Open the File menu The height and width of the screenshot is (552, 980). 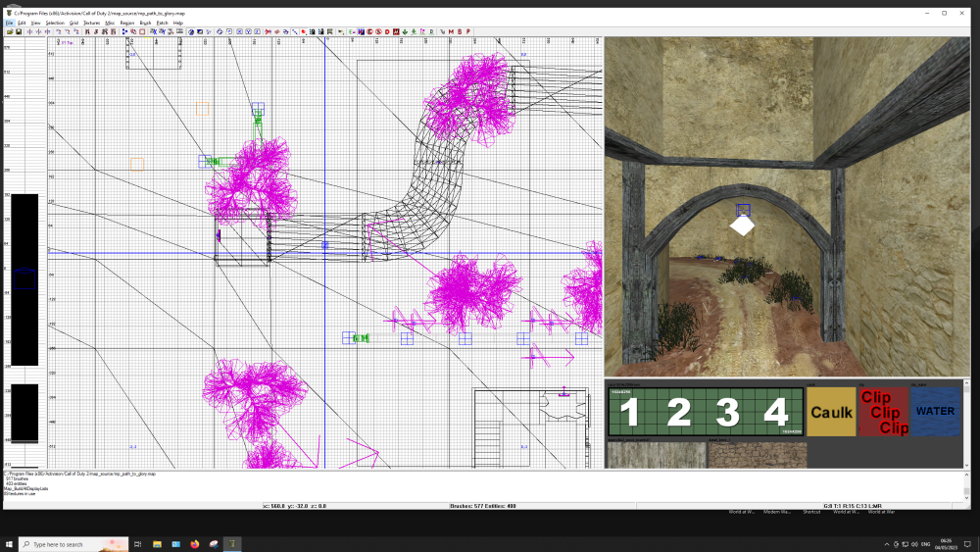tap(9, 23)
